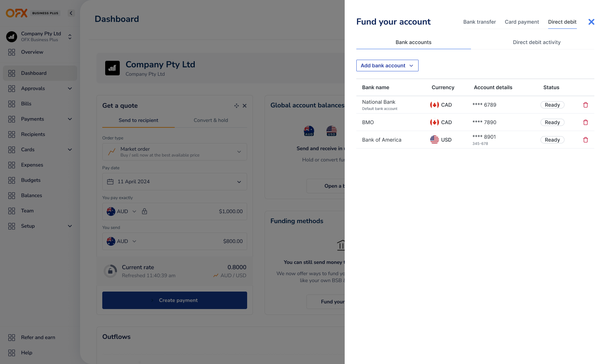This screenshot has height=364, width=606.
Task: Open the company account switcher
Action: tap(70, 36)
